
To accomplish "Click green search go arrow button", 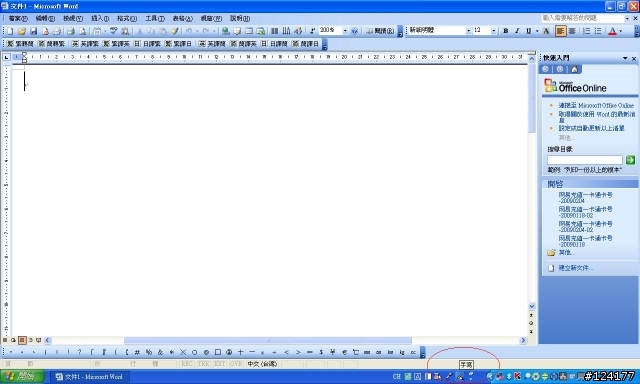I will 630,160.
